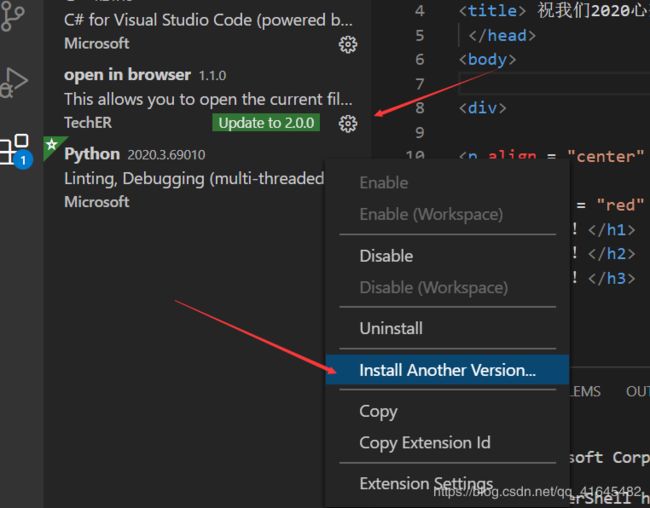The width and height of the screenshot is (650, 508).
Task: Click the <body> tag in the editor
Action: point(488,60)
